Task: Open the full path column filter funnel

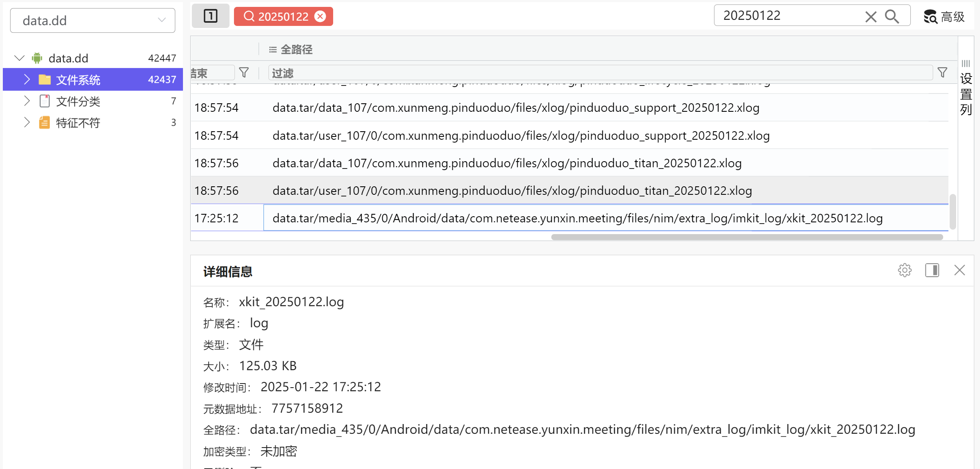Action: [x=942, y=72]
